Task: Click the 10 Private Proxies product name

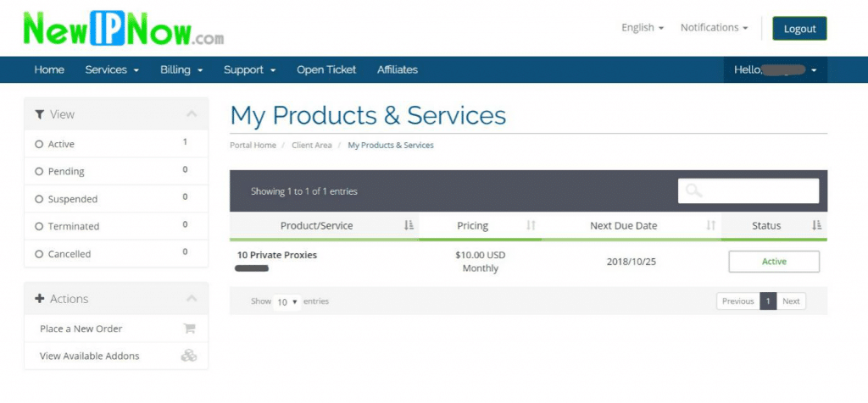Action: [x=277, y=255]
